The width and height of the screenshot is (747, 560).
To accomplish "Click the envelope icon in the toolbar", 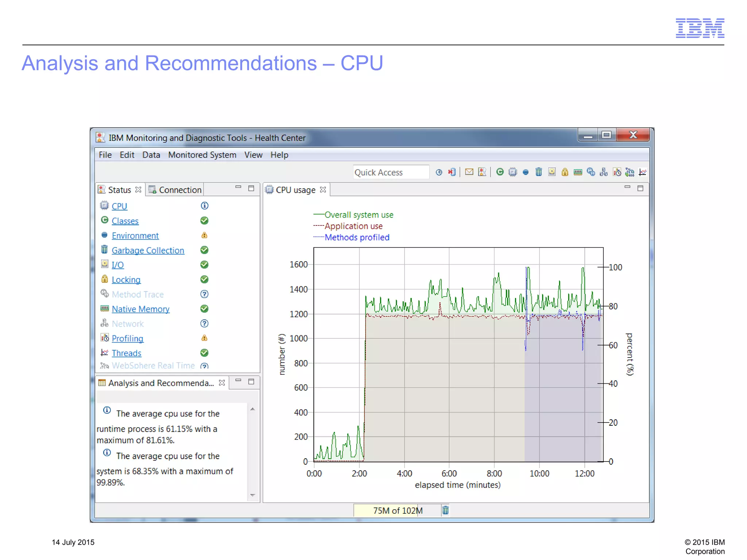I will 469,172.
